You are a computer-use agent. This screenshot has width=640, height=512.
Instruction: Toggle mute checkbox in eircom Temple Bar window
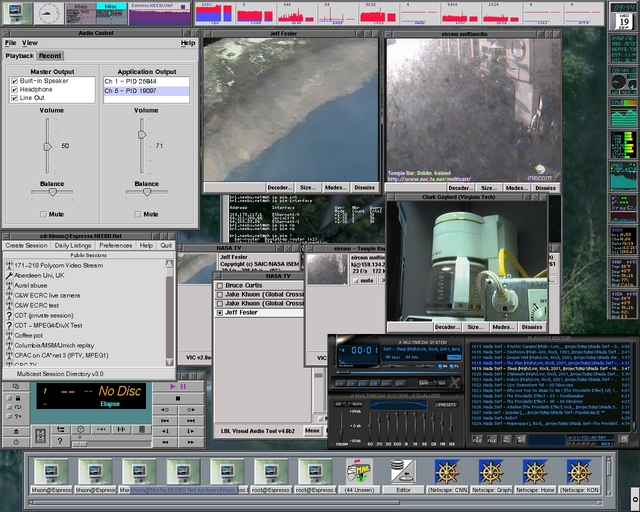356,280
